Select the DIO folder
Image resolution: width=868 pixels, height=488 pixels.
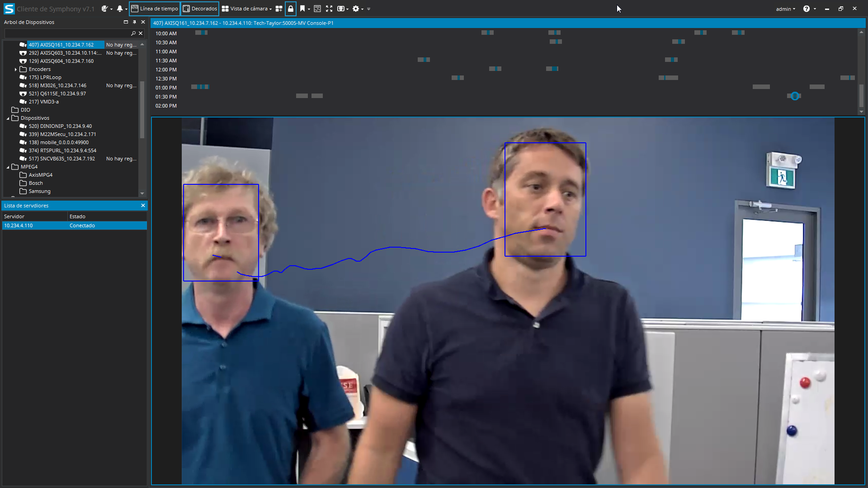coord(25,110)
